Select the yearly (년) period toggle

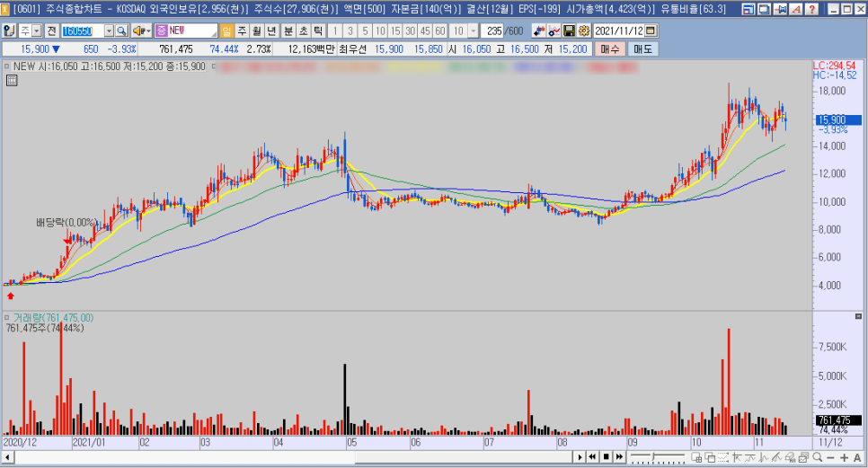[271, 31]
